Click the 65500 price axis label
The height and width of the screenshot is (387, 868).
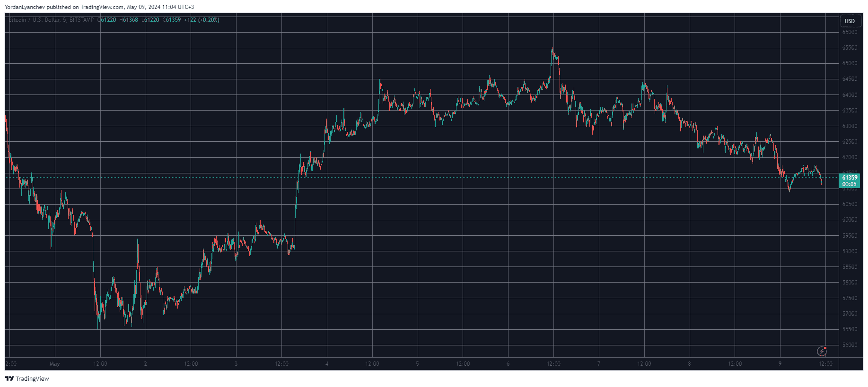[850, 48]
